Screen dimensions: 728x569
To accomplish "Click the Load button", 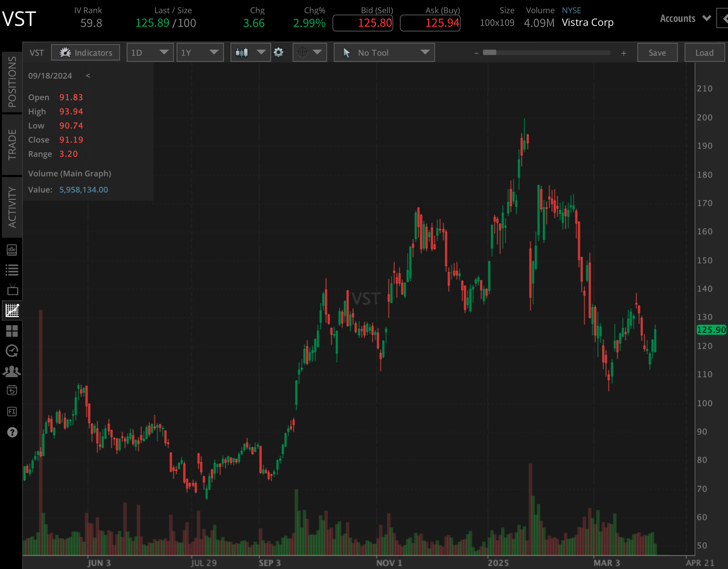I will point(704,52).
